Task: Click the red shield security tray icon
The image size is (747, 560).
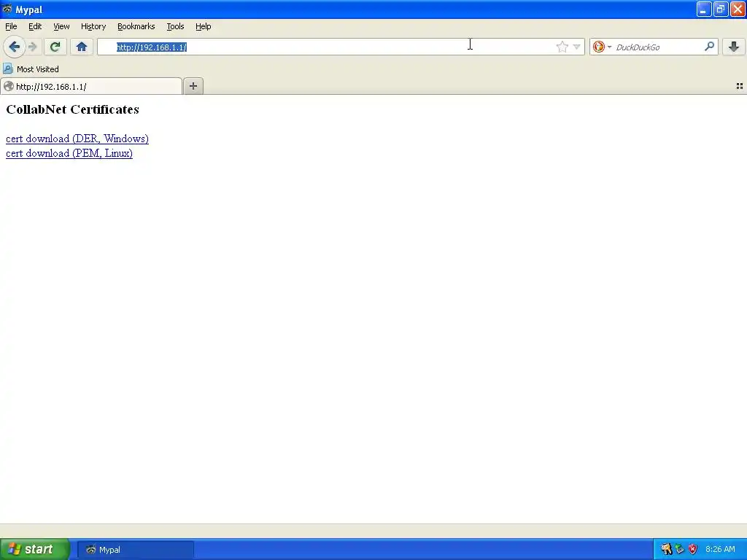Action: point(693,549)
